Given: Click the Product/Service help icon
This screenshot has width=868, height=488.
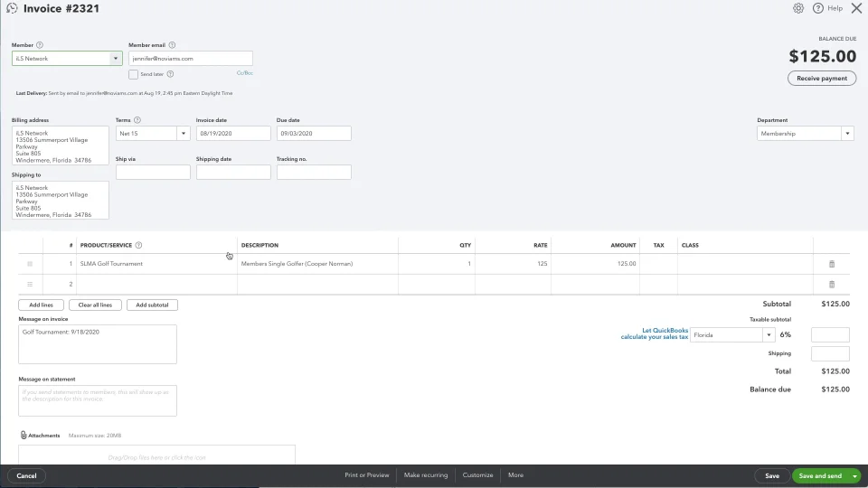Looking at the screenshot, I should pos(139,245).
